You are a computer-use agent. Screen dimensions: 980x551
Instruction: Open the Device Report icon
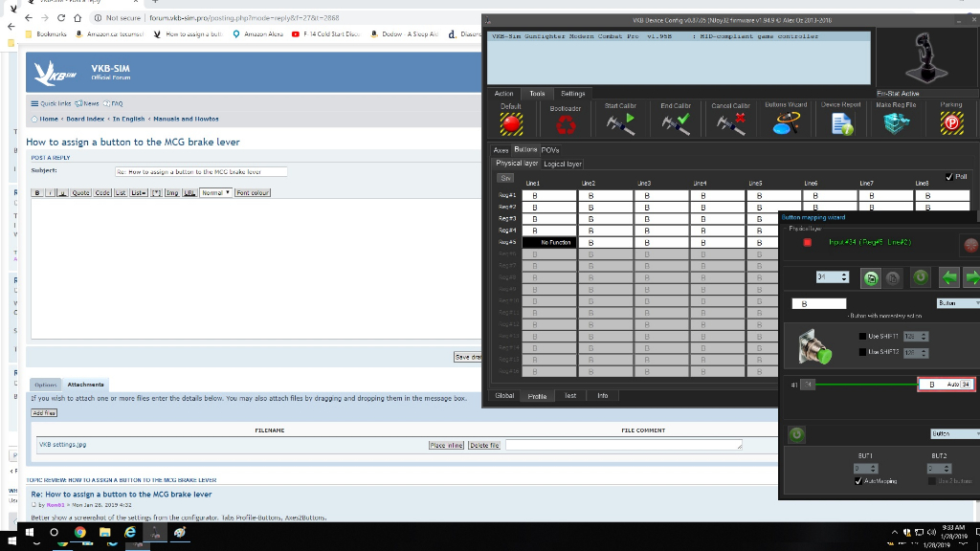coord(841,123)
